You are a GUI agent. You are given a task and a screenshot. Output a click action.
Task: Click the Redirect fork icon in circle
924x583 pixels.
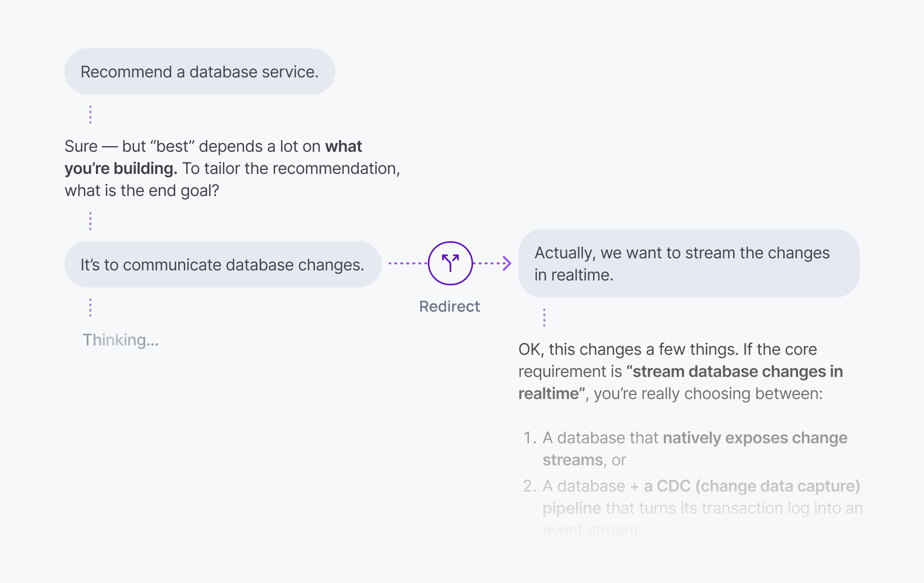(450, 263)
